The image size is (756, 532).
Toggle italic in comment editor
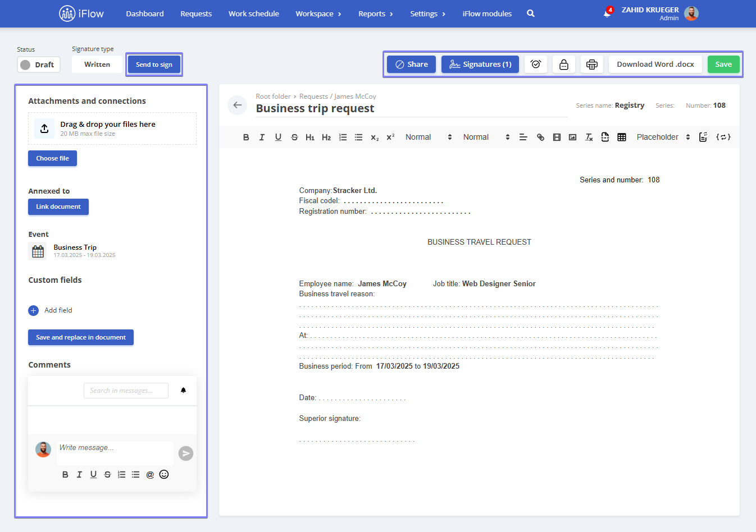(x=79, y=475)
